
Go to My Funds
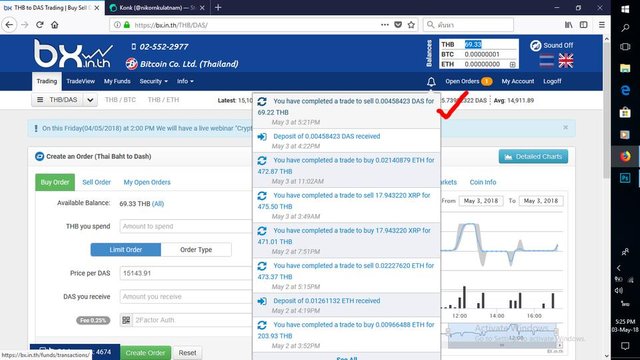117,81
